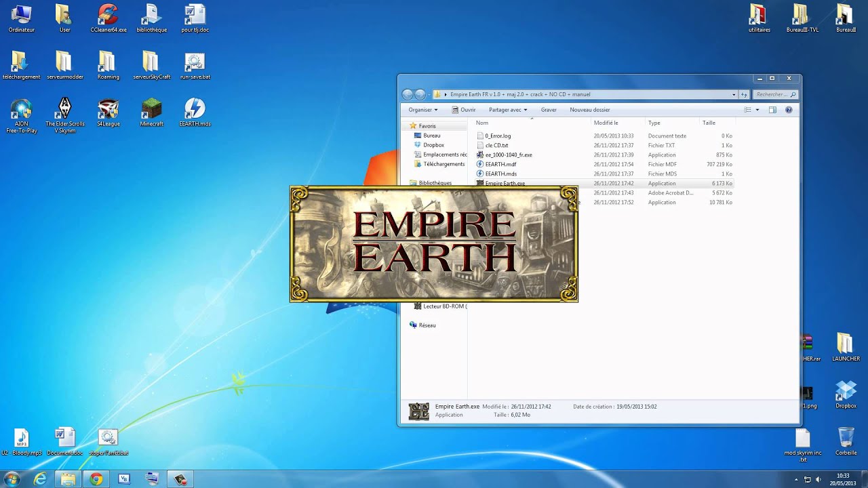The image size is (868, 488).
Task: Click Graver in the explorer toolbar
Action: tap(549, 109)
